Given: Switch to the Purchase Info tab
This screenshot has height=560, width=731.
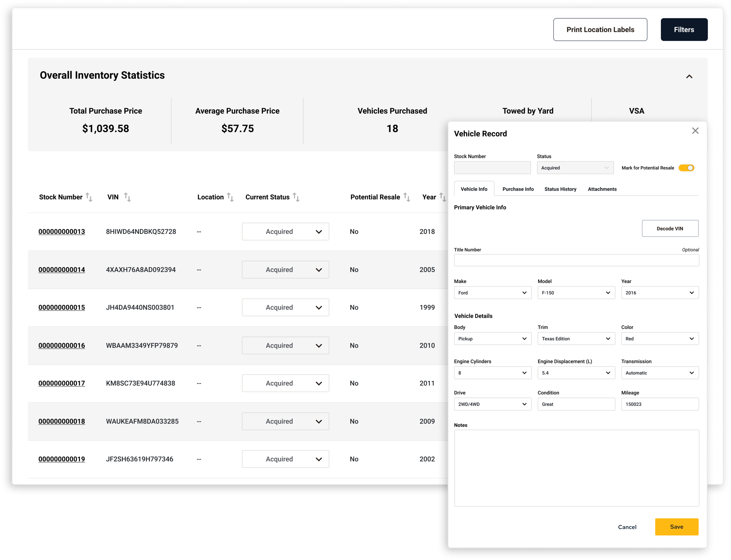Looking at the screenshot, I should (518, 189).
